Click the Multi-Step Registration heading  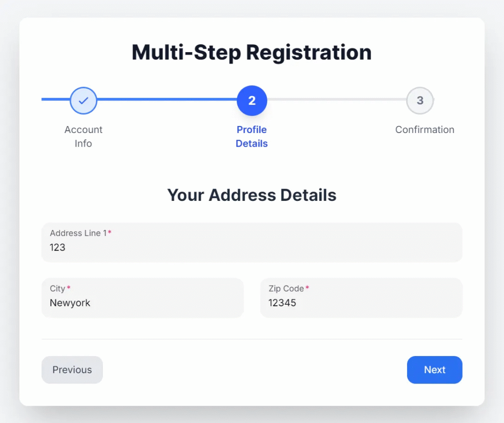(252, 52)
